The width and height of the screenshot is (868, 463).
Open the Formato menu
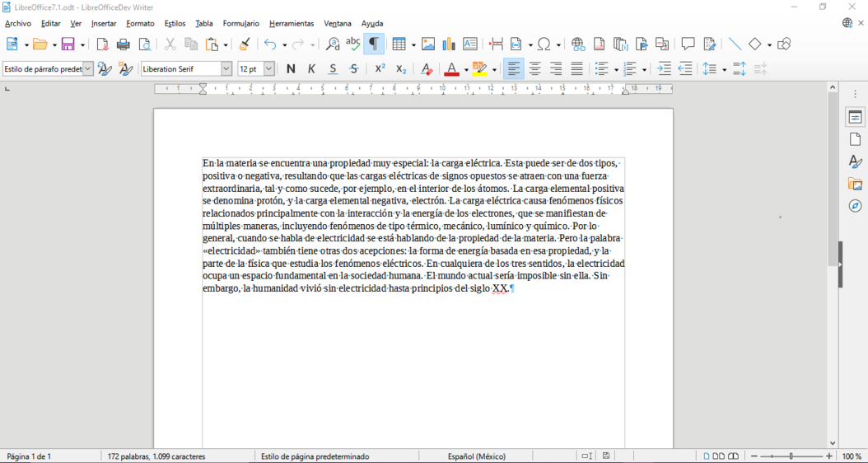141,24
